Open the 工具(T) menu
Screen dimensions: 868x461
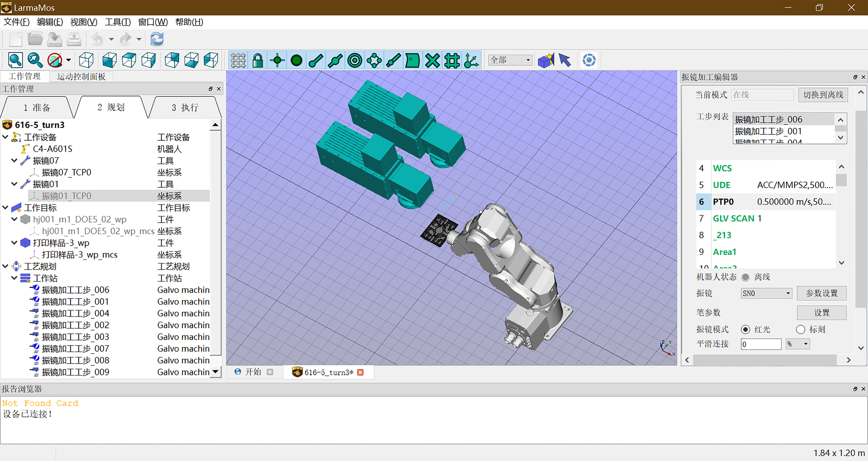click(118, 22)
